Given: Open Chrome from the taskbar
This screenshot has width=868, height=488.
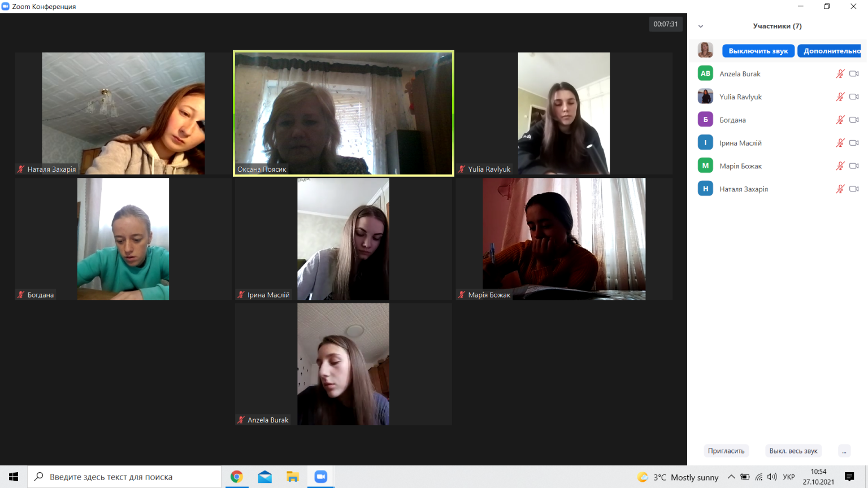Looking at the screenshot, I should click(x=236, y=477).
